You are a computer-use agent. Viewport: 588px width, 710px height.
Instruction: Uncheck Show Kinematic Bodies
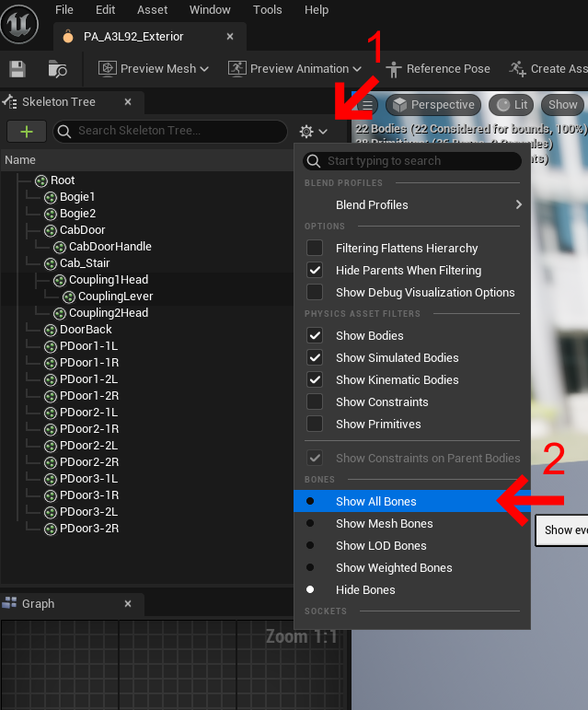[315, 380]
